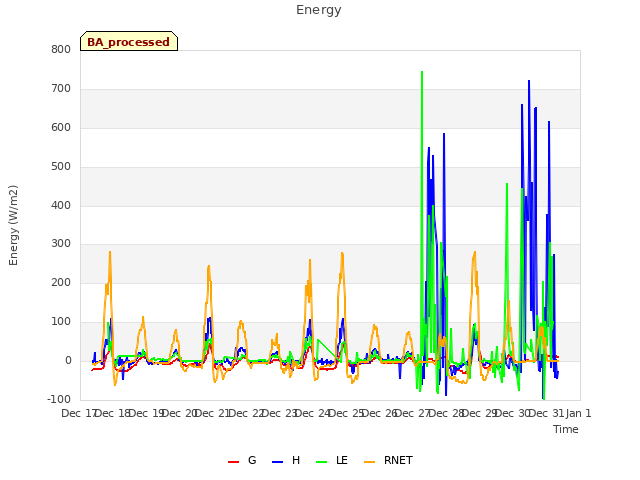This screenshot has width=640, height=480.
Task: Click the G legend label
Action: click(252, 460)
